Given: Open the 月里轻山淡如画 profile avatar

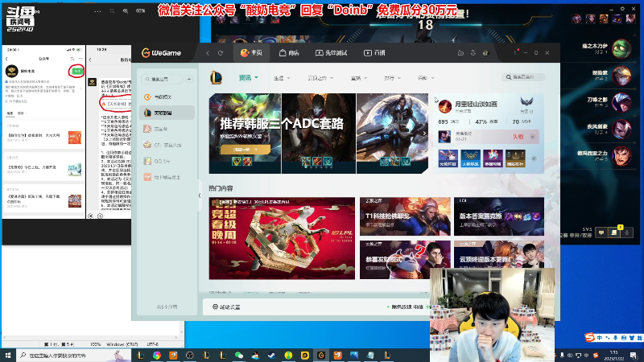Looking at the screenshot, I should tap(445, 106).
